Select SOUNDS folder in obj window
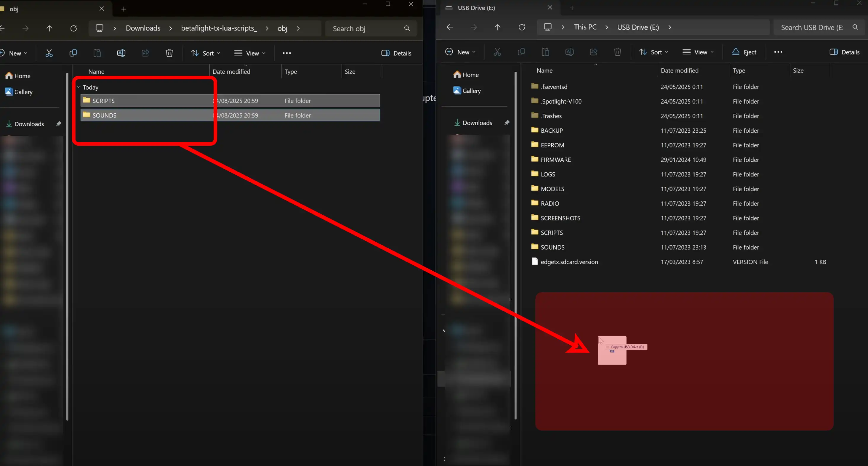 tap(230, 115)
